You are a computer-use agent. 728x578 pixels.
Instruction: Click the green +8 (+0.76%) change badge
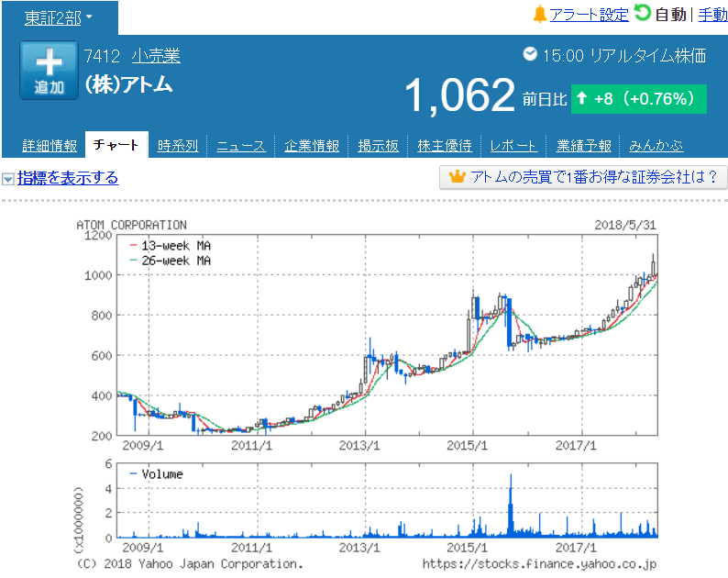(639, 99)
